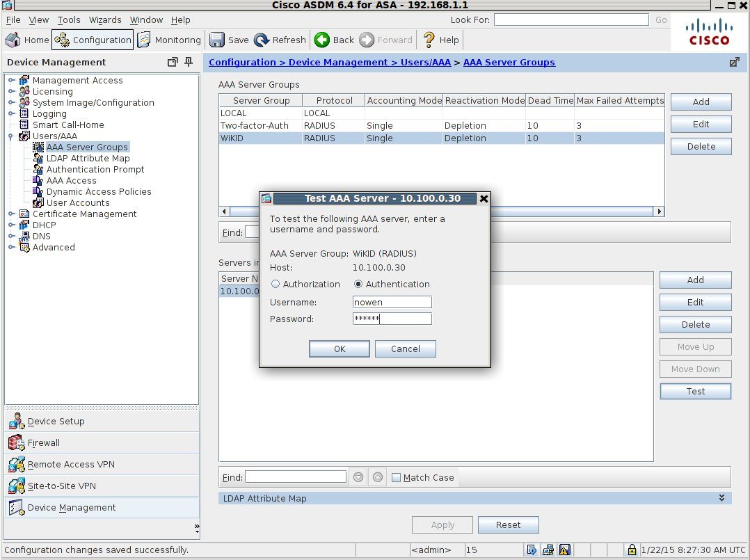Select the Firewall sidebar icon
The width and height of the screenshot is (750, 560).
[15, 443]
